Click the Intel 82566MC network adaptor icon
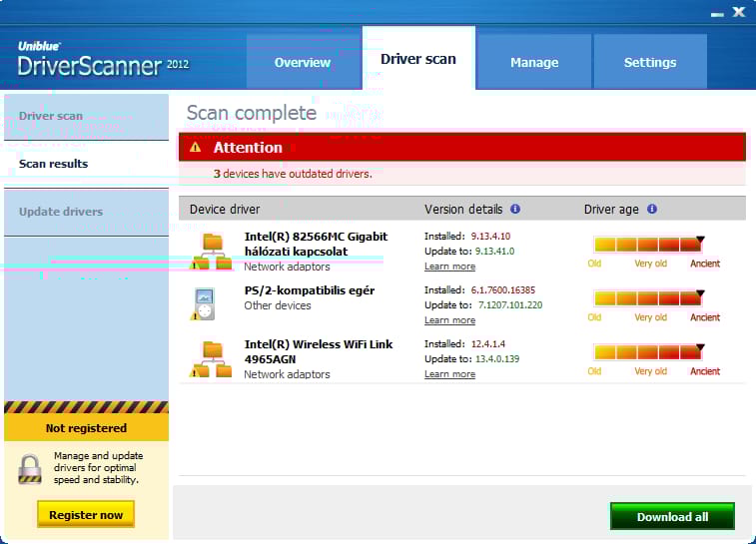756x544 pixels. 212,252
